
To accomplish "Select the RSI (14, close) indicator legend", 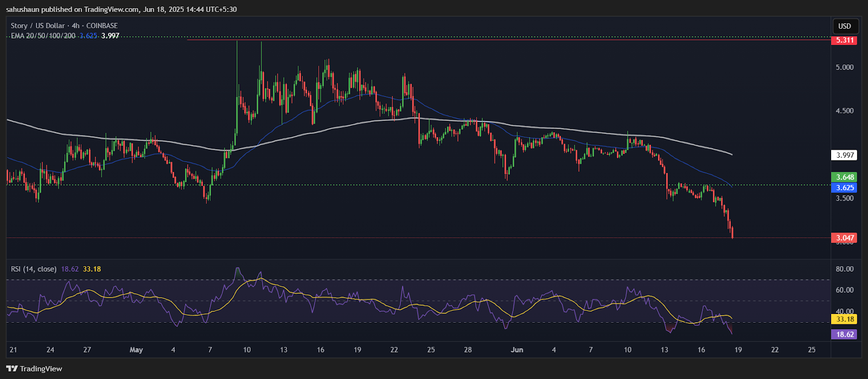I will click(x=34, y=269).
